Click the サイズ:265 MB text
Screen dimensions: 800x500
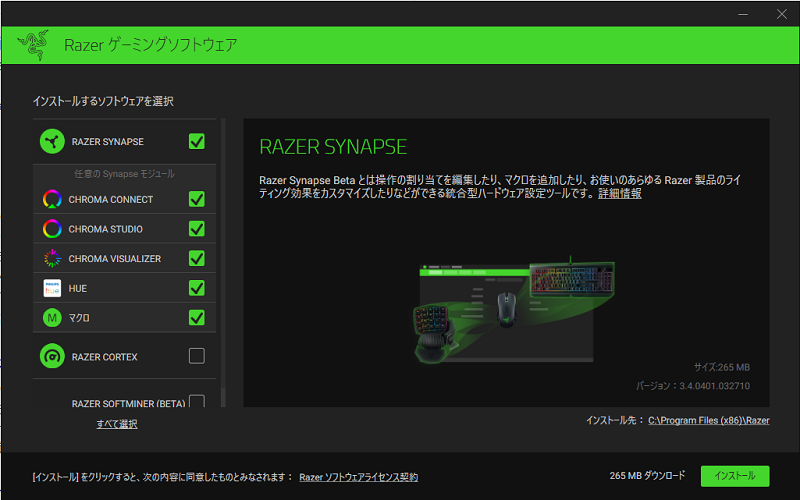[721, 367]
